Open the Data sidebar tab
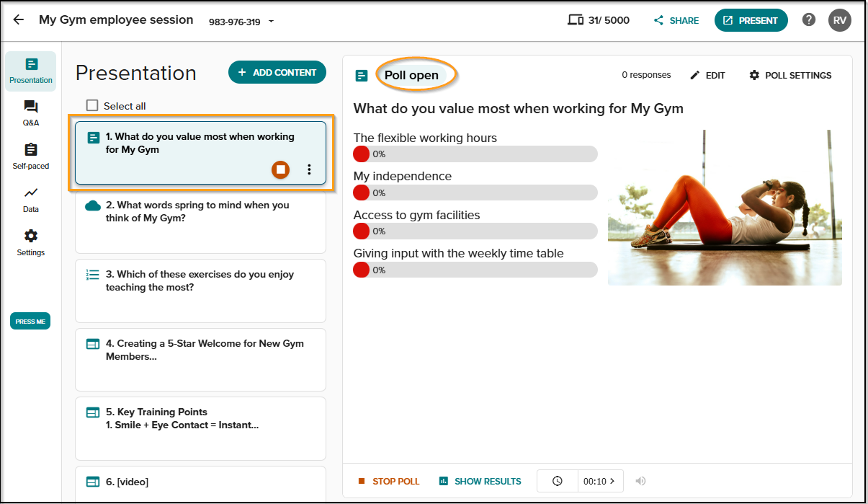This screenshot has height=504, width=868. tap(31, 200)
